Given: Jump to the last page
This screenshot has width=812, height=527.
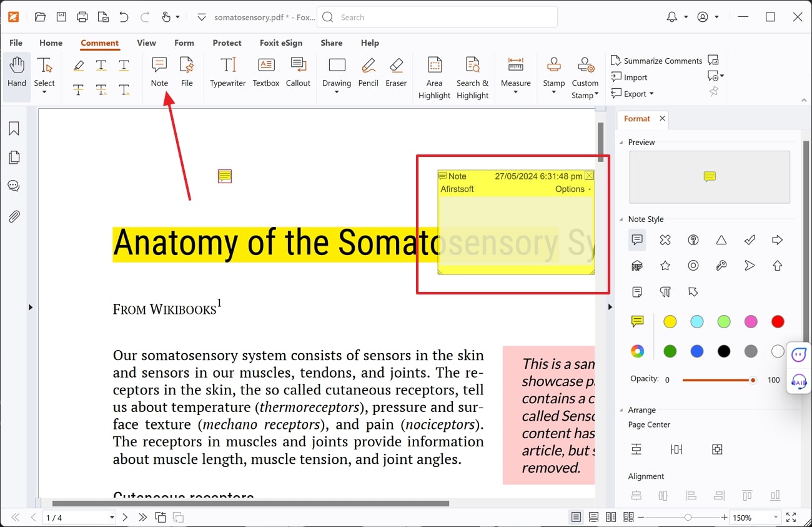Looking at the screenshot, I should point(143,517).
